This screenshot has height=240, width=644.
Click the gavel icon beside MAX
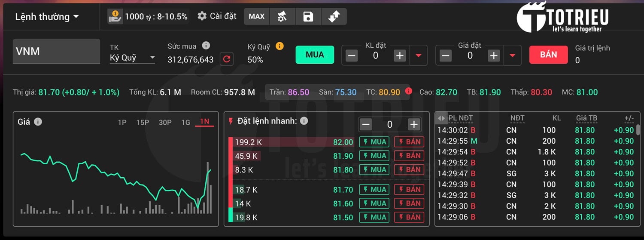(x=282, y=17)
